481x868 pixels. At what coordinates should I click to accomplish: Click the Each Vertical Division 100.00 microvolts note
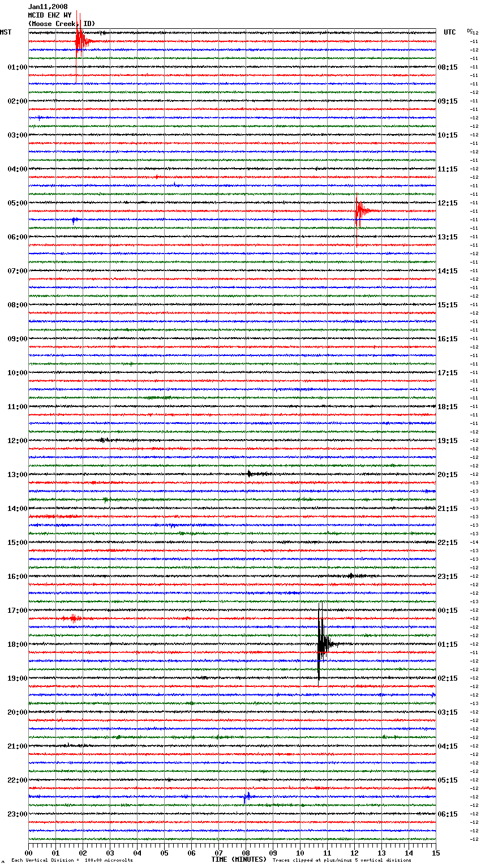pos(72,860)
